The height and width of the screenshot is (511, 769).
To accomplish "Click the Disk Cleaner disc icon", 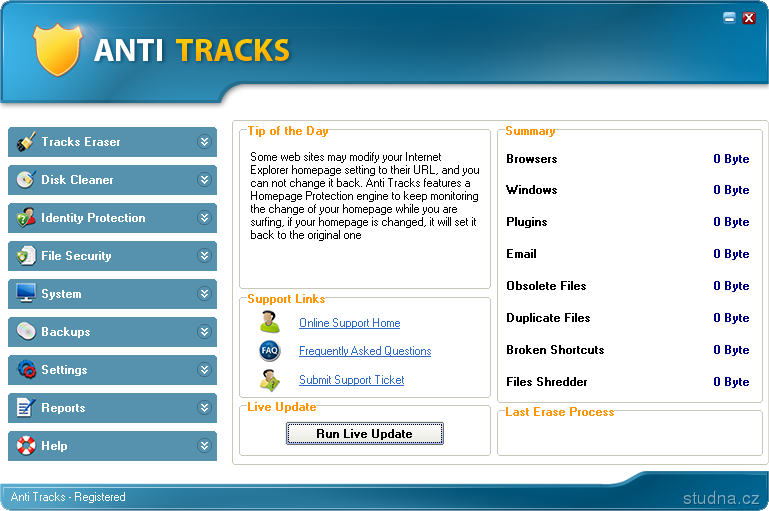I will [26, 179].
